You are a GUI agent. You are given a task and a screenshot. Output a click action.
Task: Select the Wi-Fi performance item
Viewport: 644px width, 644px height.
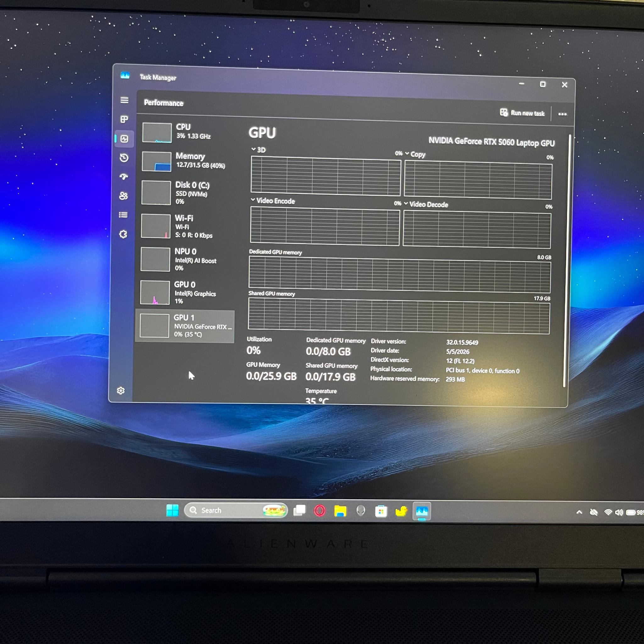coord(186,226)
